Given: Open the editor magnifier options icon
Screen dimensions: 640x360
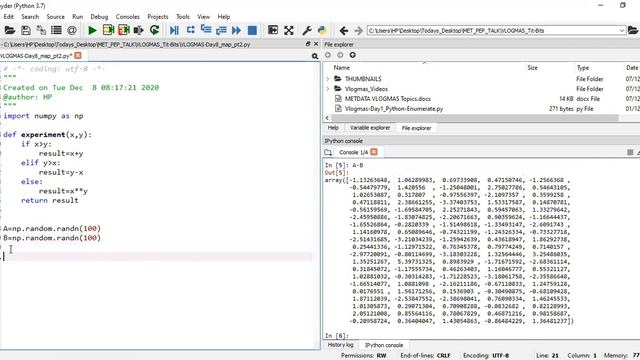Looking at the screenshot, I should coord(315,56).
